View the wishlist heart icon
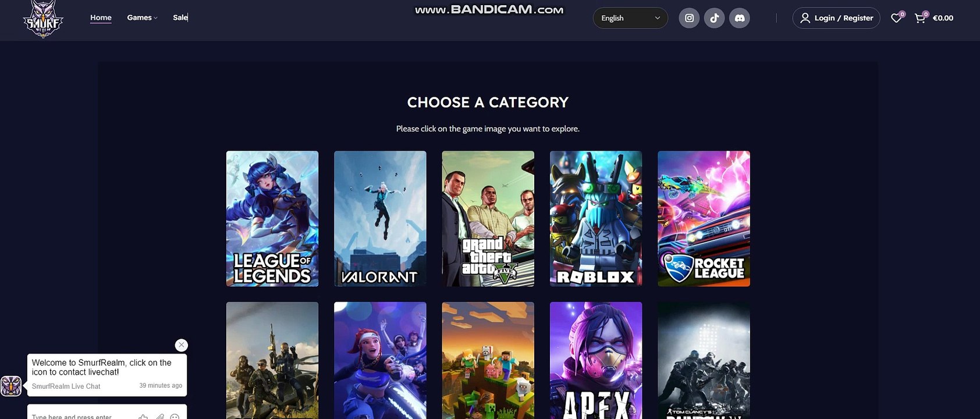Viewport: 980px width, 419px height. point(896,18)
